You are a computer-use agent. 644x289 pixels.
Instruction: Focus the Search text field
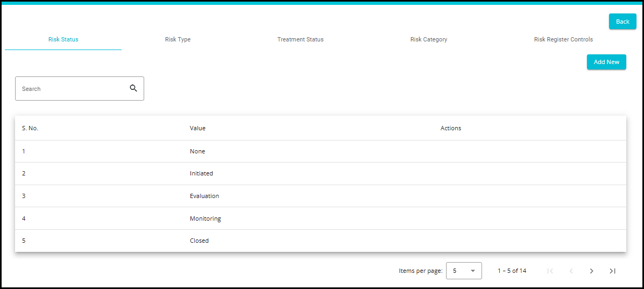click(73, 89)
